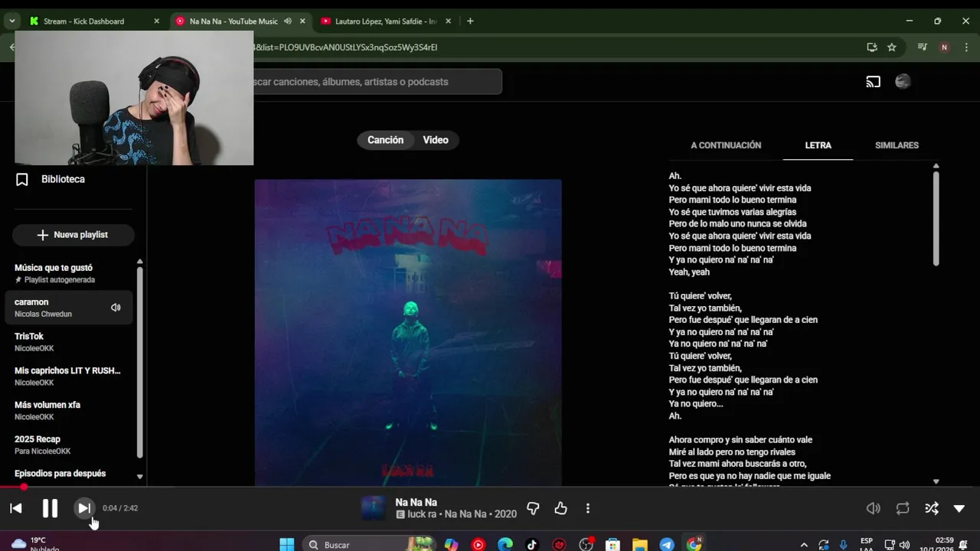Open TikTok from the taskbar

532,544
